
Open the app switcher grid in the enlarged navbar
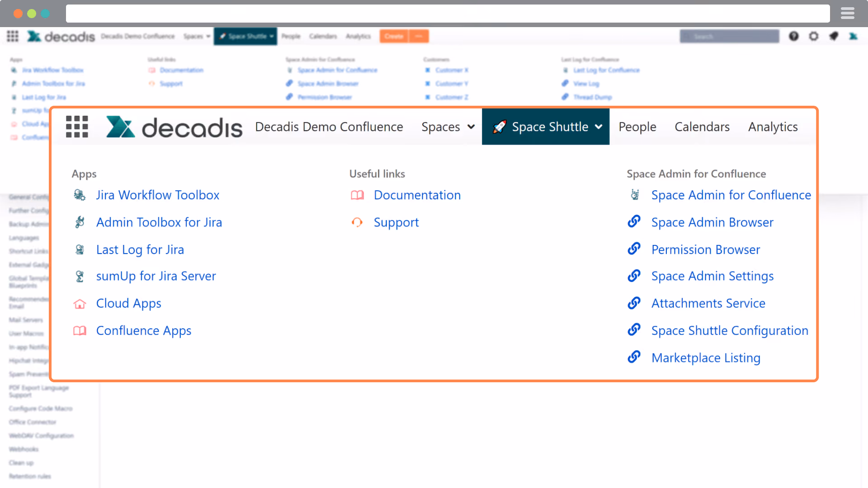pyautogui.click(x=77, y=127)
